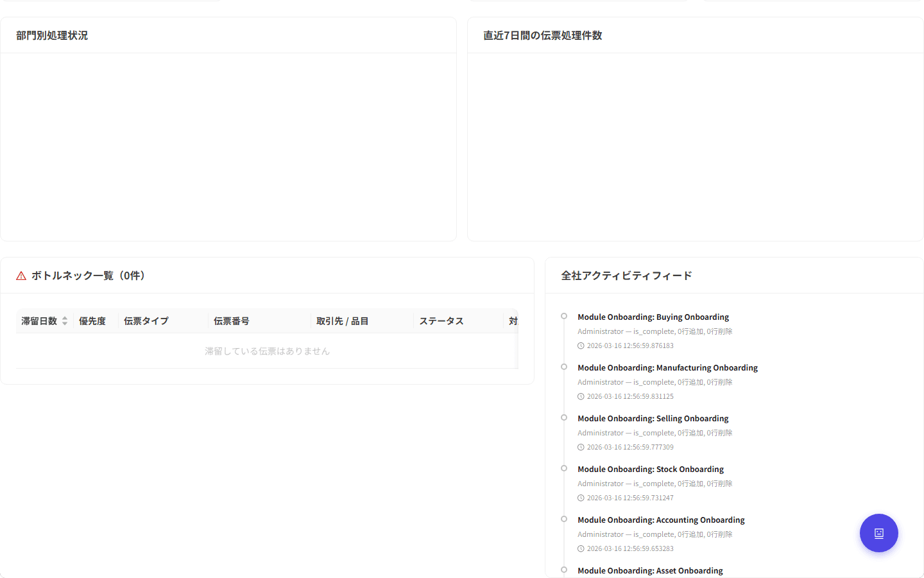The width and height of the screenshot is (924, 578).
Task: Click the clock icon on Stock Onboarding timestamp
Action: [581, 497]
